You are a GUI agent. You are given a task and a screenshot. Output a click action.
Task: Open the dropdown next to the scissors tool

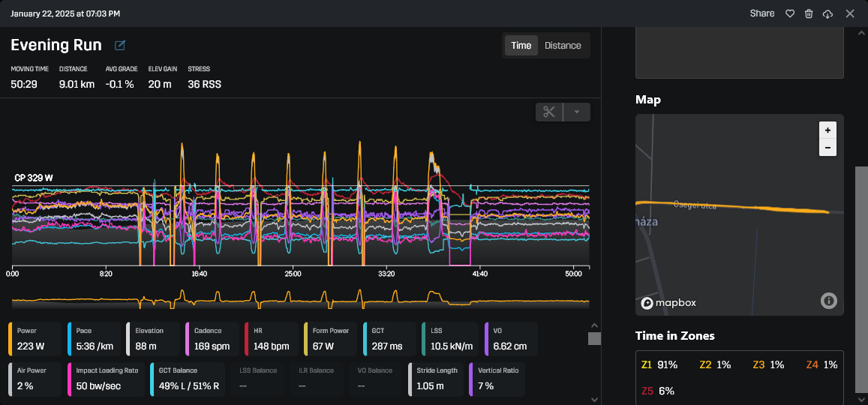tap(576, 112)
